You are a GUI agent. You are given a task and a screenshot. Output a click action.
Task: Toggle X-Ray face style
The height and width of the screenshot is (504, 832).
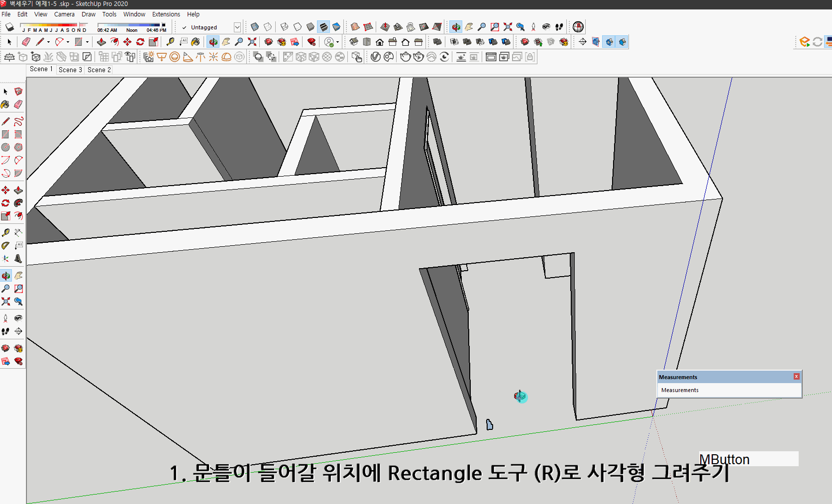[254, 27]
